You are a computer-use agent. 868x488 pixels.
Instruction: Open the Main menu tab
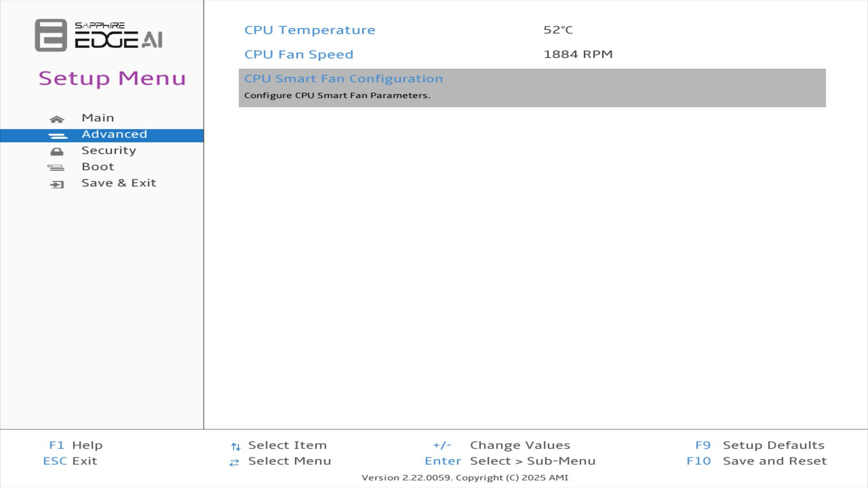coord(98,118)
